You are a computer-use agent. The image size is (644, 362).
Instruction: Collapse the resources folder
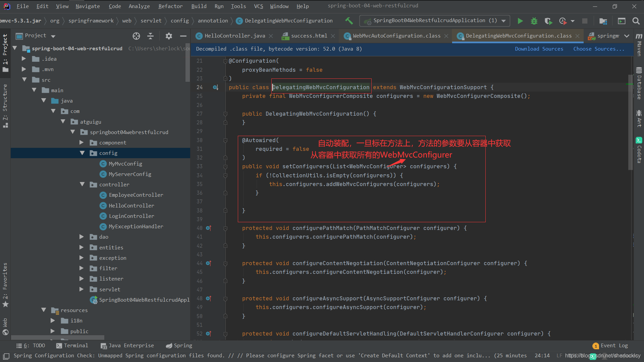(x=44, y=310)
